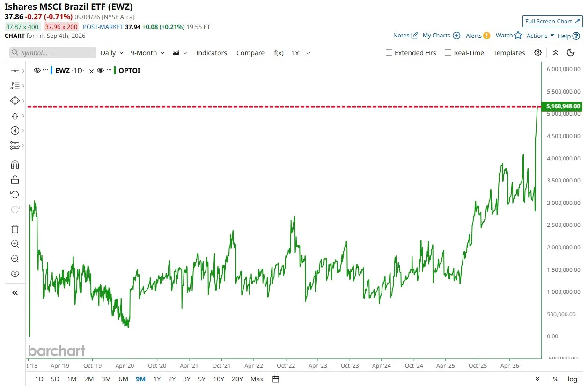This screenshot has height=386, width=588.
Task: Hide the OPTOI study line
Action: click(100, 71)
